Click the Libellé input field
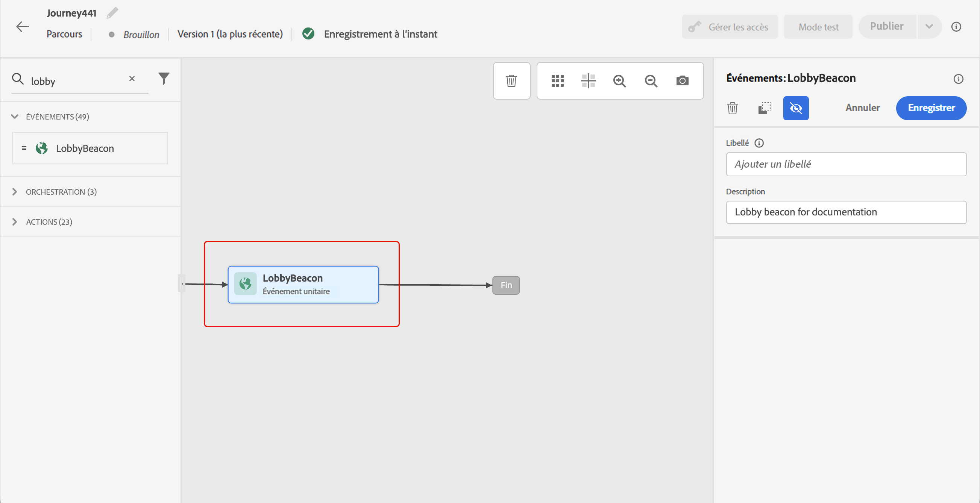 pos(846,164)
